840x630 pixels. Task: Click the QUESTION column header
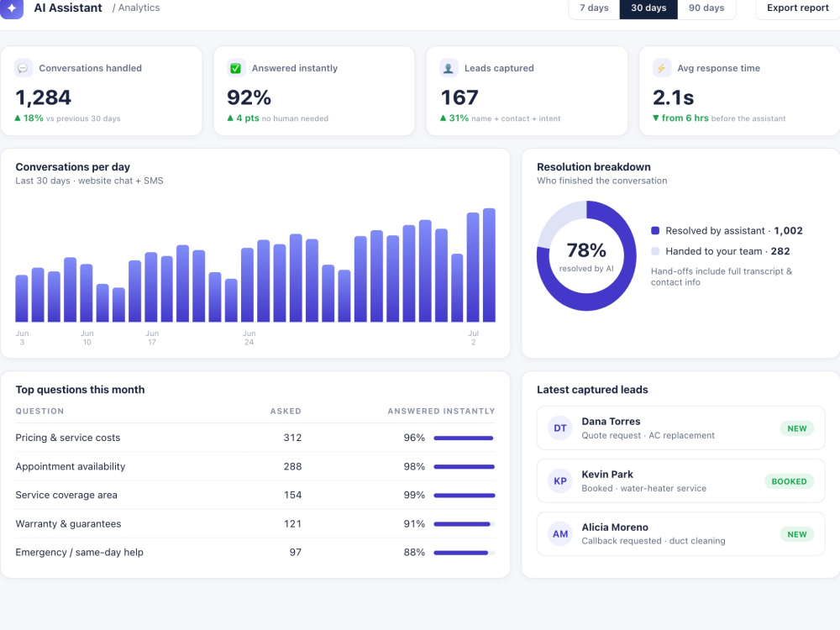coord(39,412)
